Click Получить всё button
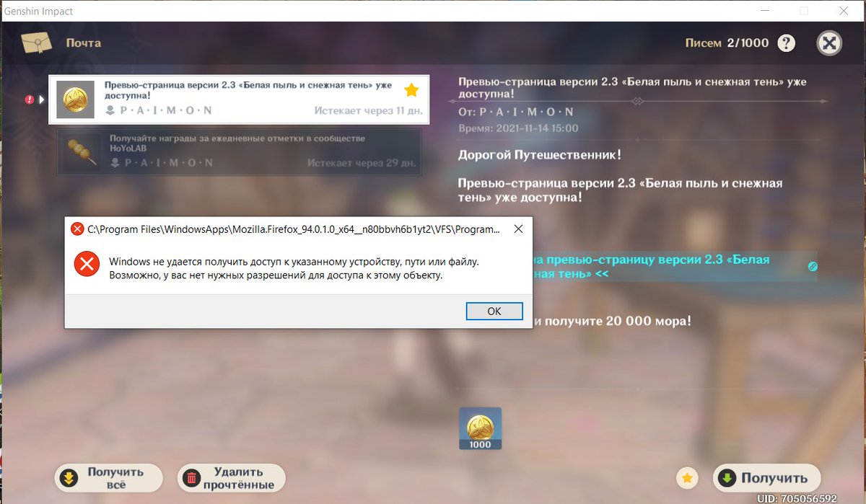This screenshot has height=504, width=866. point(109,478)
